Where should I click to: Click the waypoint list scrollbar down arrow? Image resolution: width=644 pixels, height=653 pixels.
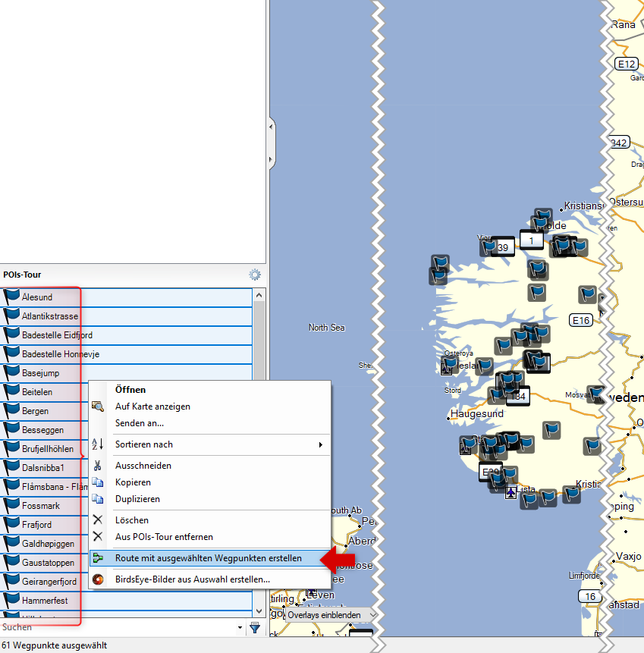coord(259,610)
